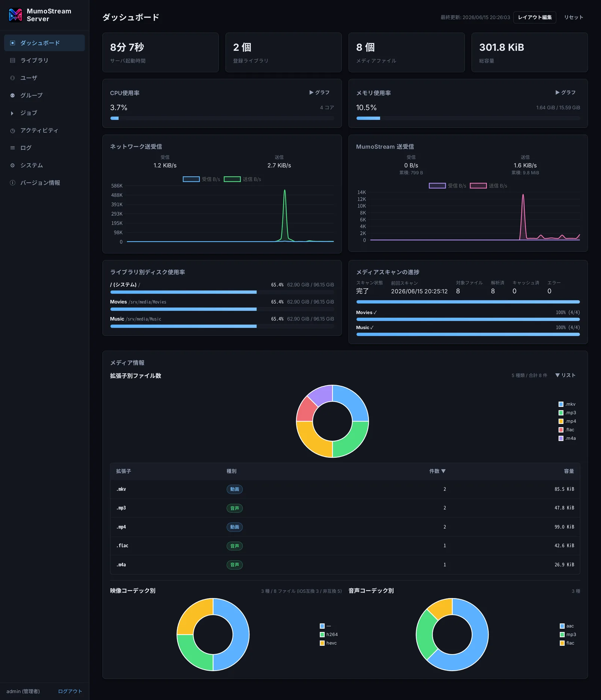This screenshot has height=700, width=601.
Task: Click the log lines icon in the sidebar
Action: click(12, 148)
